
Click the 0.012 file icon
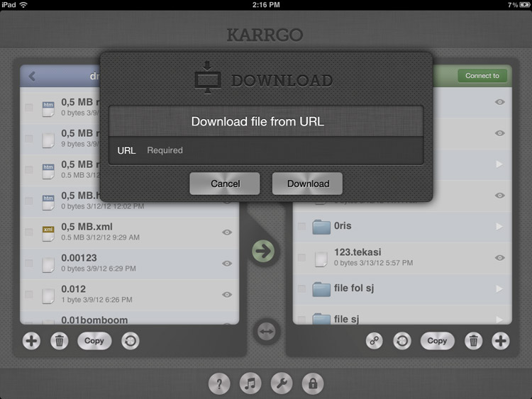48,296
